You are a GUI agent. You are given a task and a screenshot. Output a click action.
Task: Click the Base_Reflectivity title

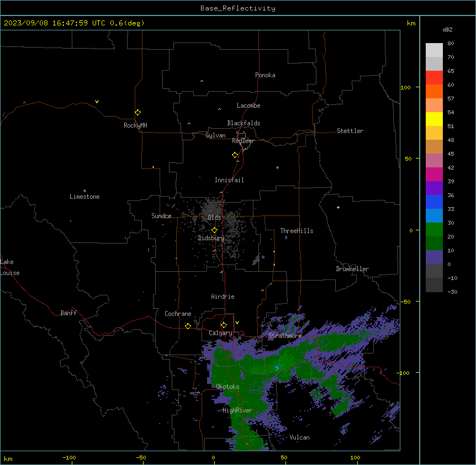237,8
